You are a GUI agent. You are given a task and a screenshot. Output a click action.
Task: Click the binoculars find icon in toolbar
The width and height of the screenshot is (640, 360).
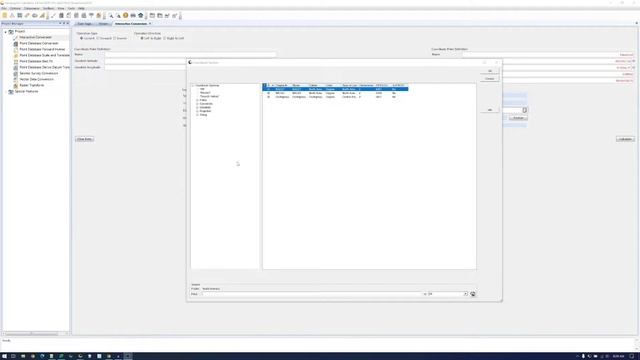[133, 16]
